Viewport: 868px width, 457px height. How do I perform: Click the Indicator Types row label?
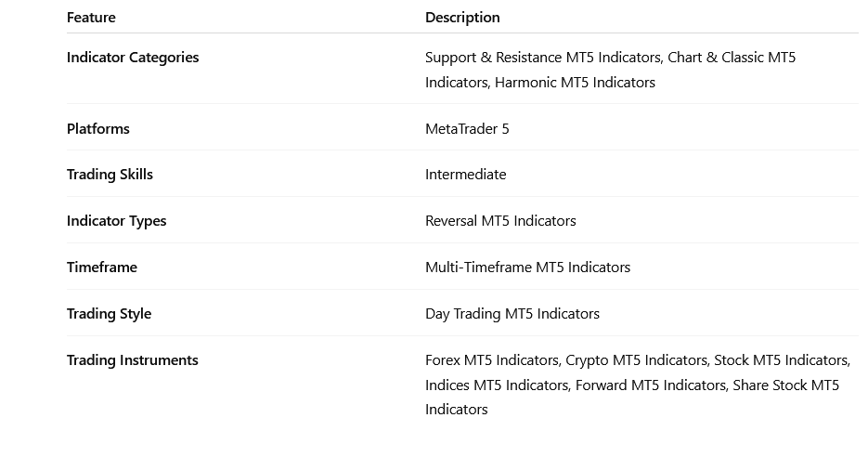click(x=117, y=221)
